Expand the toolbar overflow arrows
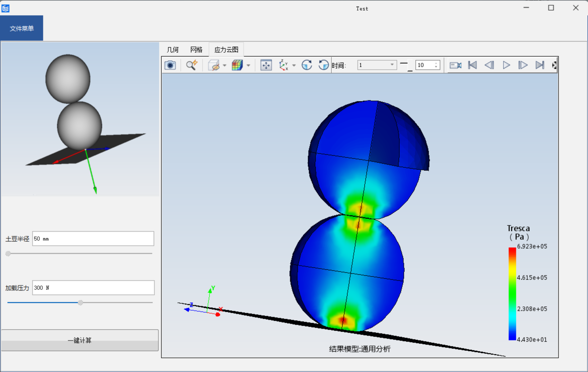This screenshot has height=372, width=588. pos(554,65)
